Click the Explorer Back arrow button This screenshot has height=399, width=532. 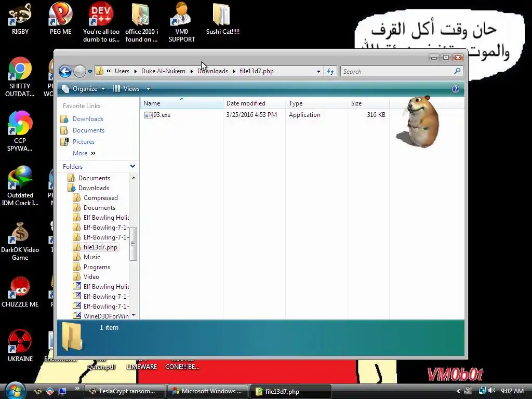click(x=65, y=71)
